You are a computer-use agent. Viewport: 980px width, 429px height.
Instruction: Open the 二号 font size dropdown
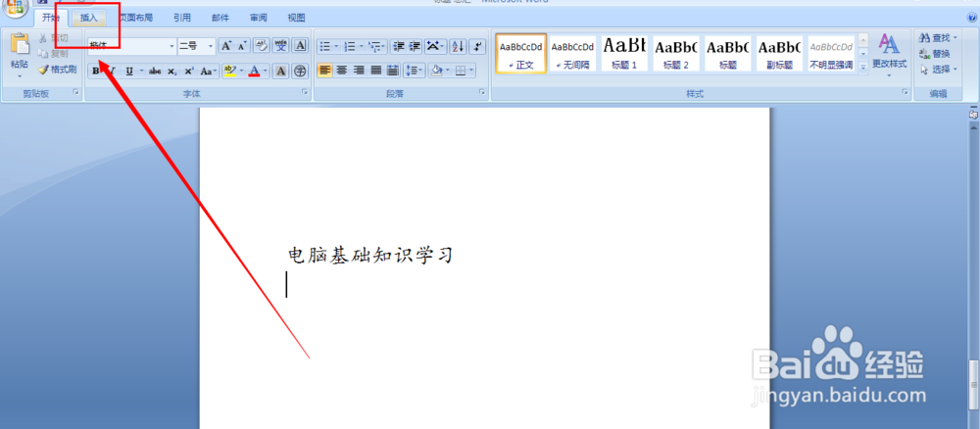(x=211, y=46)
